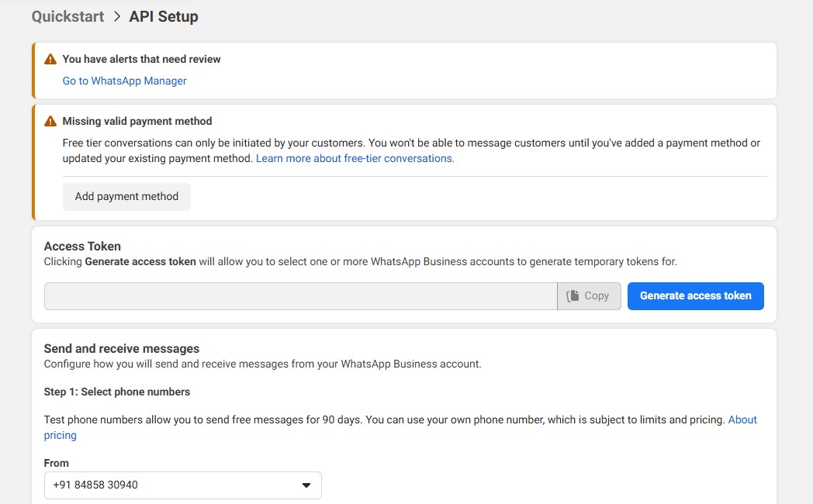
Task: Navigate to the Quickstart breadcrumb
Action: coord(67,16)
